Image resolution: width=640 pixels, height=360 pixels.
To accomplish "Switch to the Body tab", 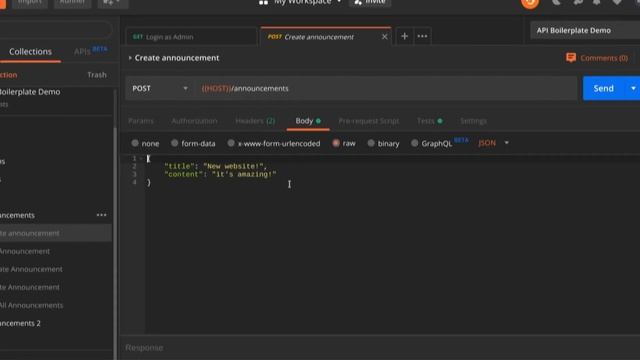I will pos(308,121).
